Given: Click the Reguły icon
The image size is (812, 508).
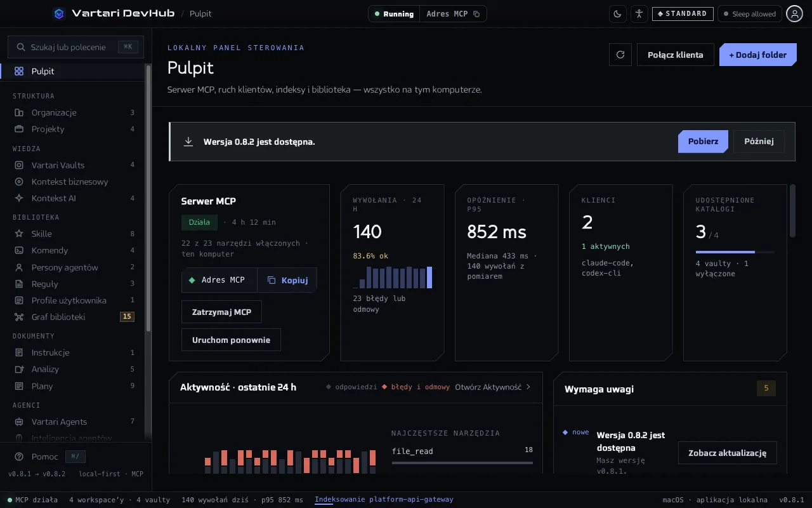Looking at the screenshot, I should tap(19, 284).
